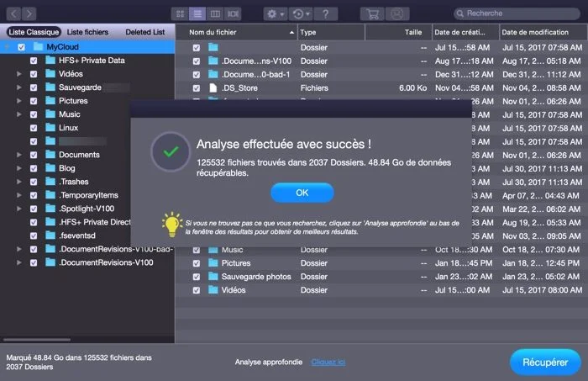Click the shopping cart purchase icon
The height and width of the screenshot is (381, 588).
pos(372,14)
